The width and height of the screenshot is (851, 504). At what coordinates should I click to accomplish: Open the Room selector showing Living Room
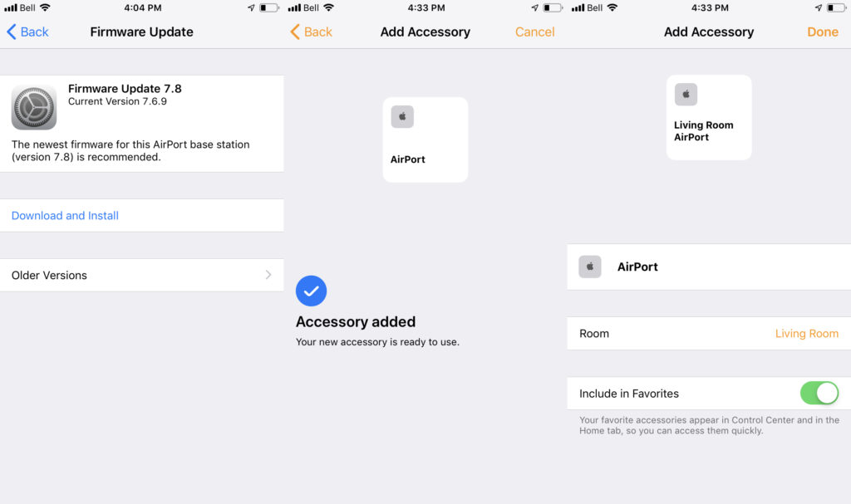click(709, 333)
